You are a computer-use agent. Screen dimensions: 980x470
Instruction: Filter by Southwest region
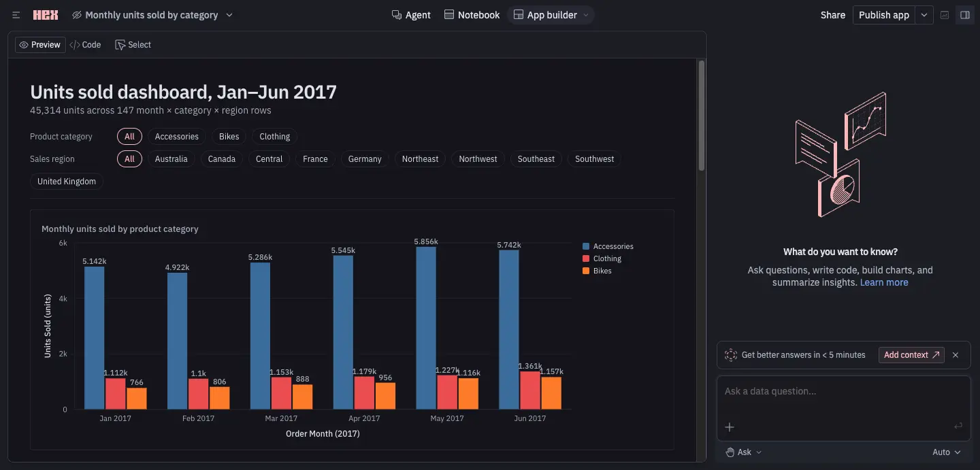coord(595,159)
